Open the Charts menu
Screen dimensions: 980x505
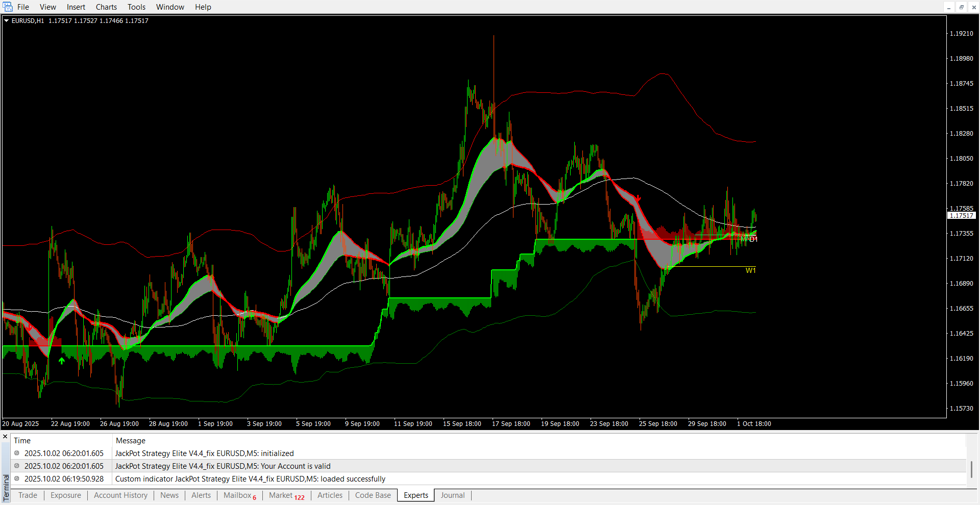point(106,7)
